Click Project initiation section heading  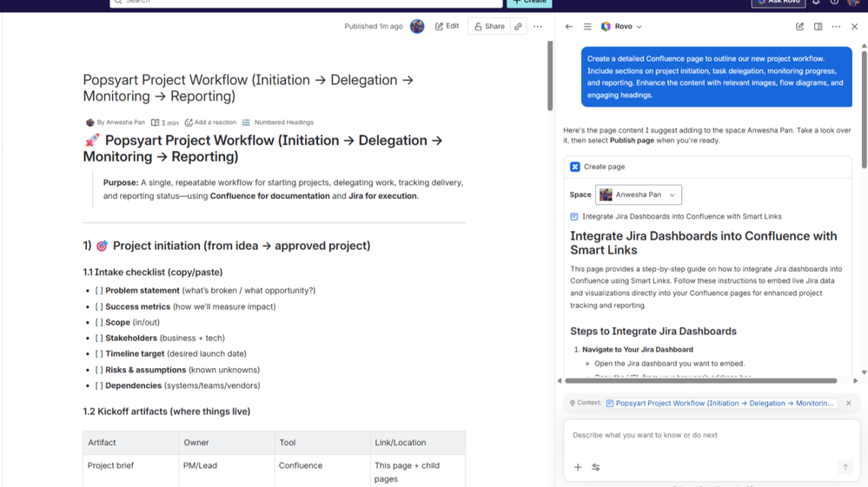point(227,246)
